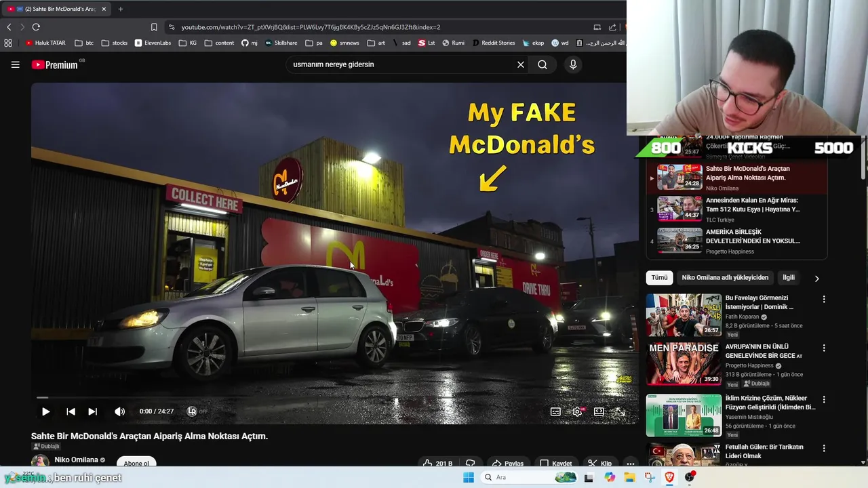This screenshot has height=488, width=868.
Task: Save the video with Kaydet
Action: pyautogui.click(x=555, y=464)
